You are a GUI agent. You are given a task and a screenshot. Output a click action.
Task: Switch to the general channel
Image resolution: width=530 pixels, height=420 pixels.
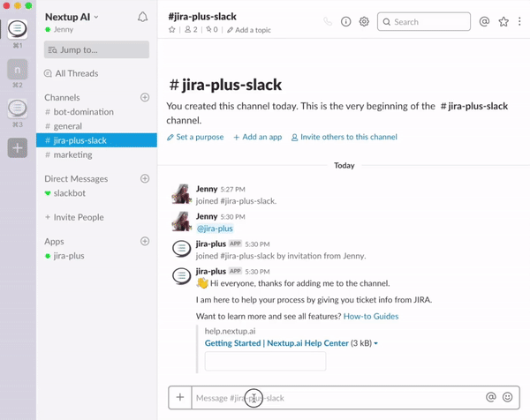tap(67, 126)
